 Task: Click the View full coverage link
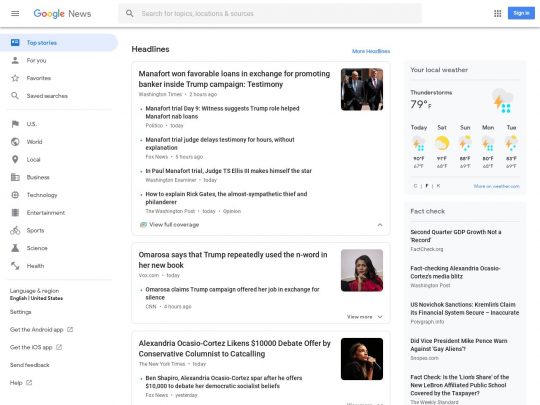[174, 225]
